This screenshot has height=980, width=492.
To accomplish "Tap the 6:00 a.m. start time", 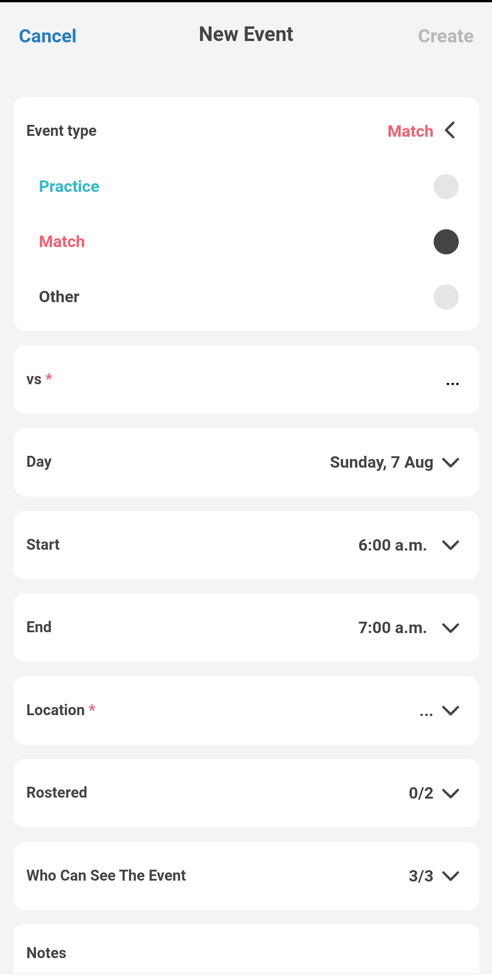I will 392,545.
